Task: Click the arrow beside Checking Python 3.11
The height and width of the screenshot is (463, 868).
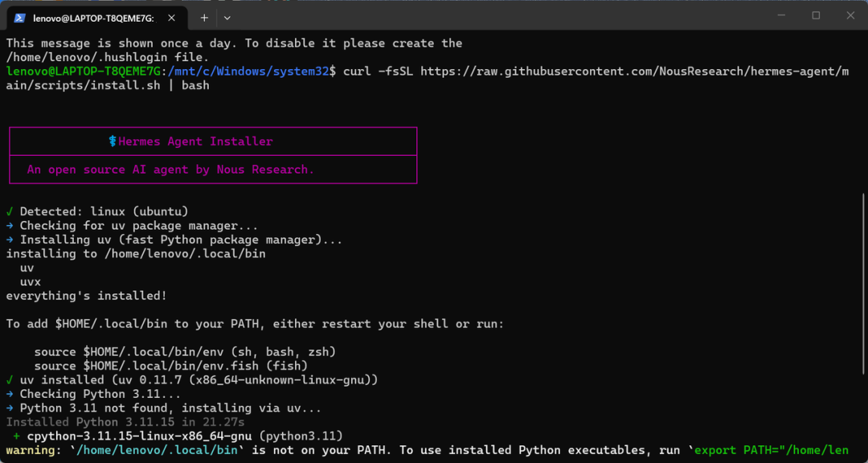Action: (10, 394)
